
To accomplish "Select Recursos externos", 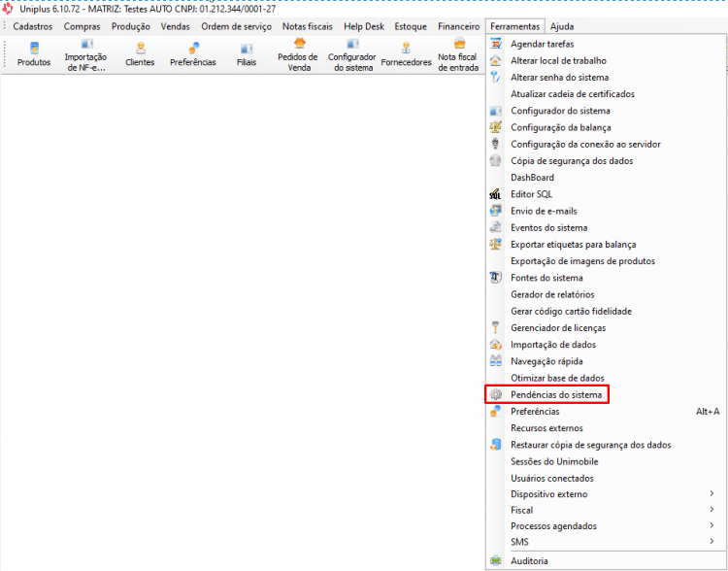I will tap(606, 428).
